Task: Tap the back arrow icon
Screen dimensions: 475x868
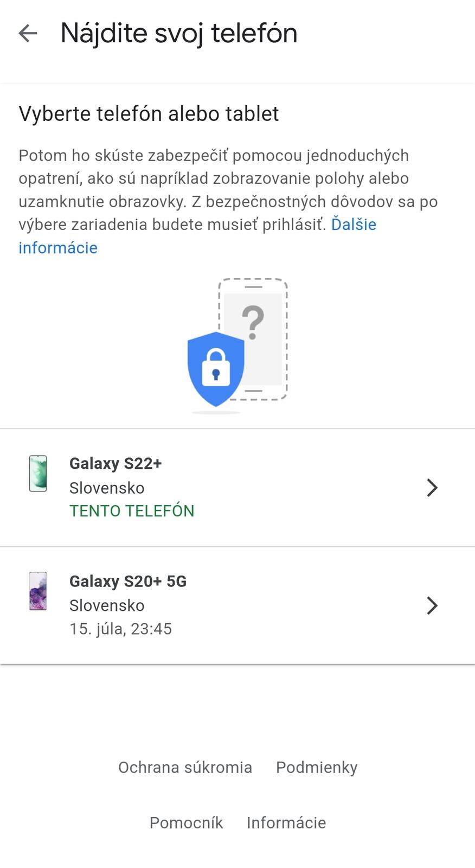Action: (x=28, y=34)
